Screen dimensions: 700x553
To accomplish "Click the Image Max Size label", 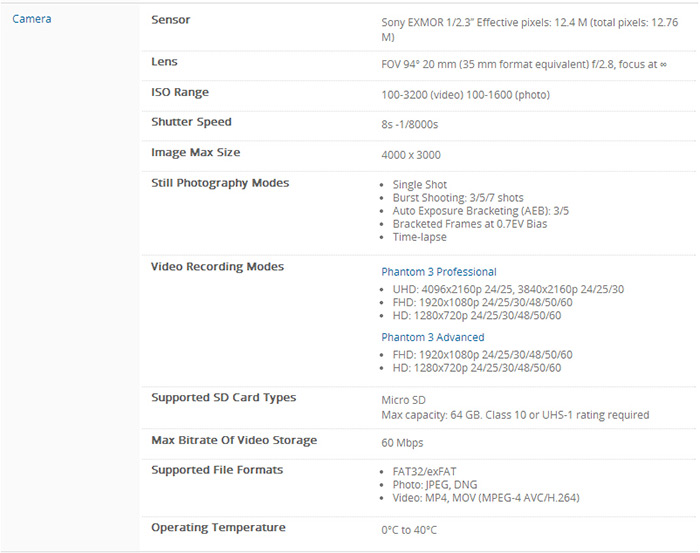I will point(195,153).
